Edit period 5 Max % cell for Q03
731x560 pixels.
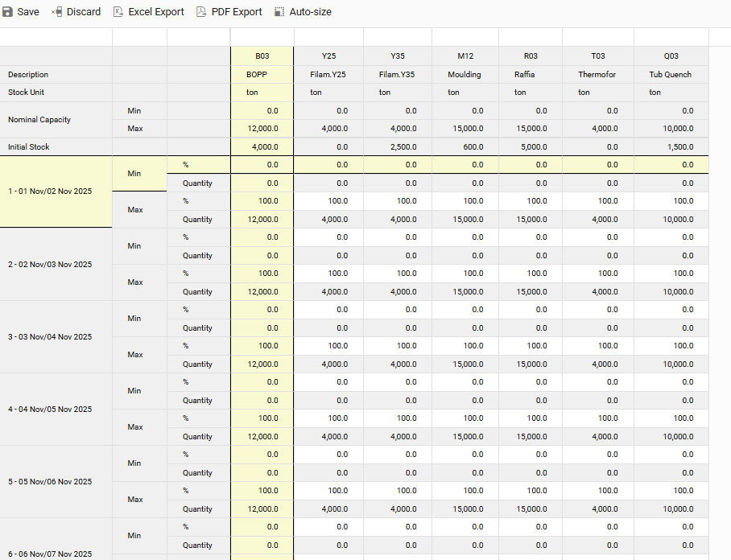(671, 491)
